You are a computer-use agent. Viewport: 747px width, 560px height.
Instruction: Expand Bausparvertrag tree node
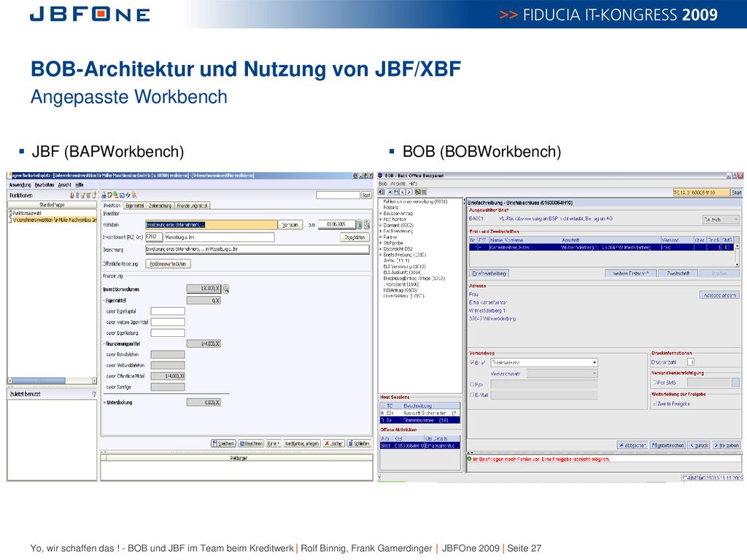(381, 214)
